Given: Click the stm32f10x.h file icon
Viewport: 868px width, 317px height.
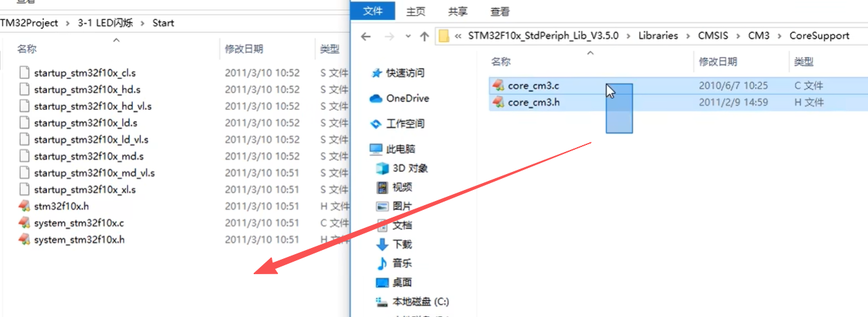Looking at the screenshot, I should [x=24, y=206].
